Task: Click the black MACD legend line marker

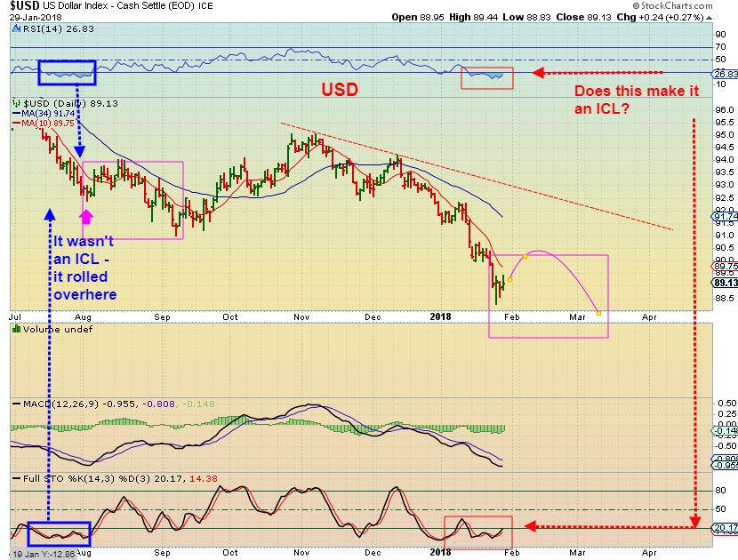Action: (17, 404)
